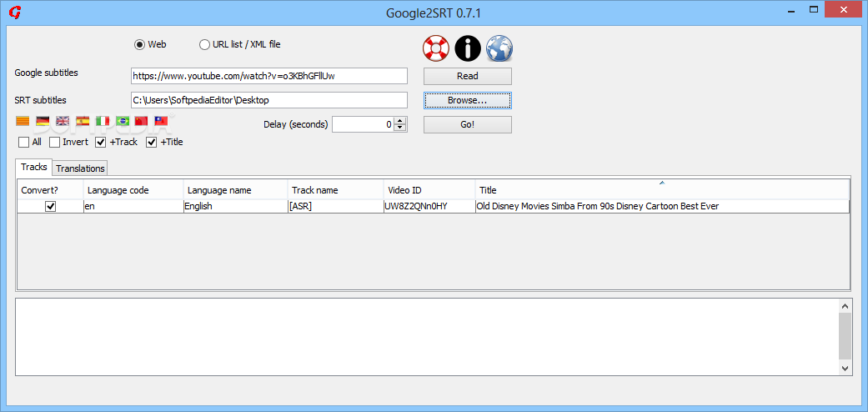Select the 'Old Disney Movies Simba' title cell
The width and height of the screenshot is (868, 412).
(x=662, y=206)
